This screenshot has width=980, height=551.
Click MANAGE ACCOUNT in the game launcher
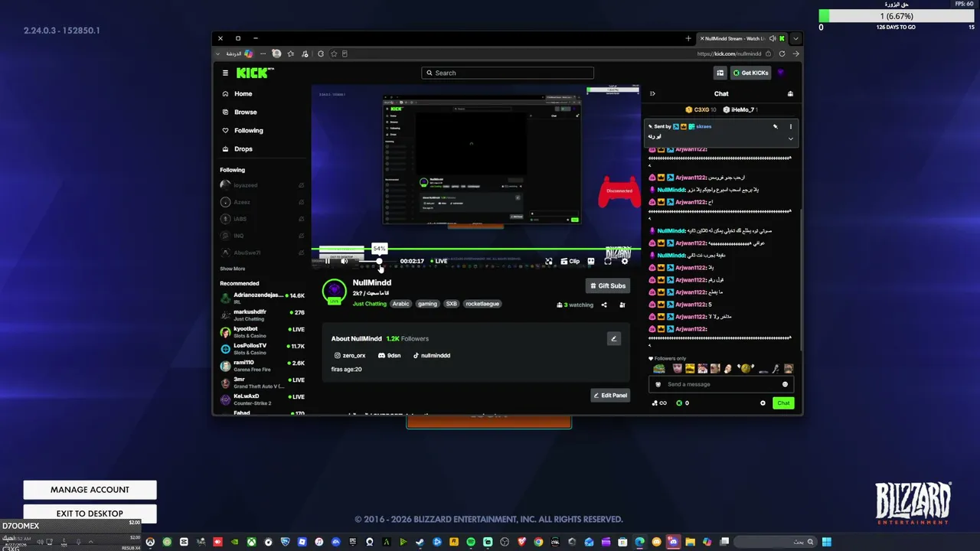90,490
